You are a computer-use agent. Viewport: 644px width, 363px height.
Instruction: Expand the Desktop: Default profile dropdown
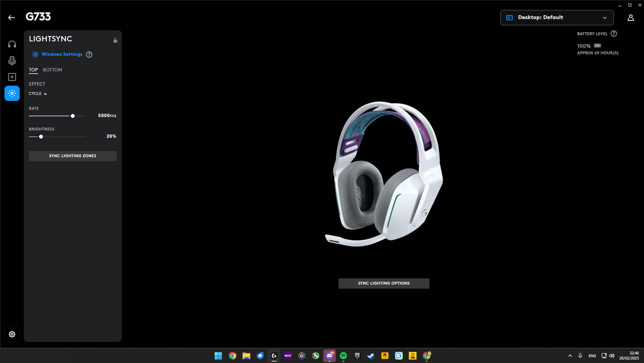coord(557,18)
